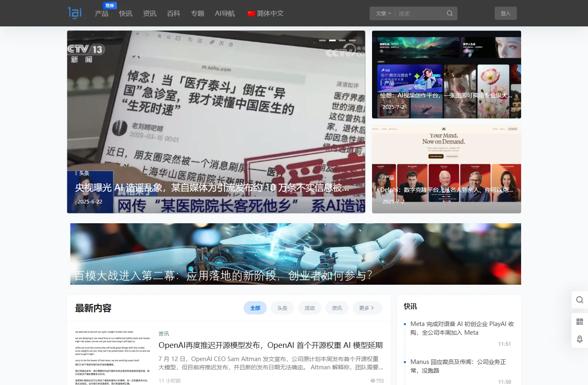Open the 产品 menu item
This screenshot has height=385, width=588.
click(102, 14)
